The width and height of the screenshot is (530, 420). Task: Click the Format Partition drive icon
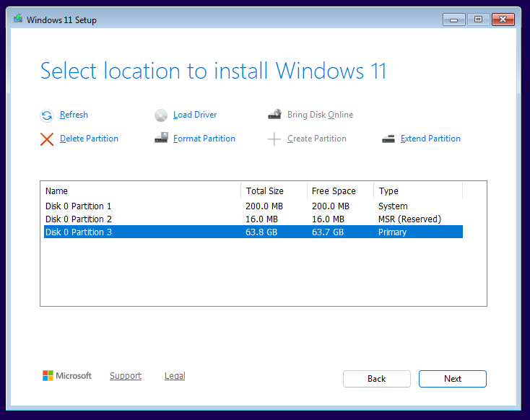pos(161,138)
